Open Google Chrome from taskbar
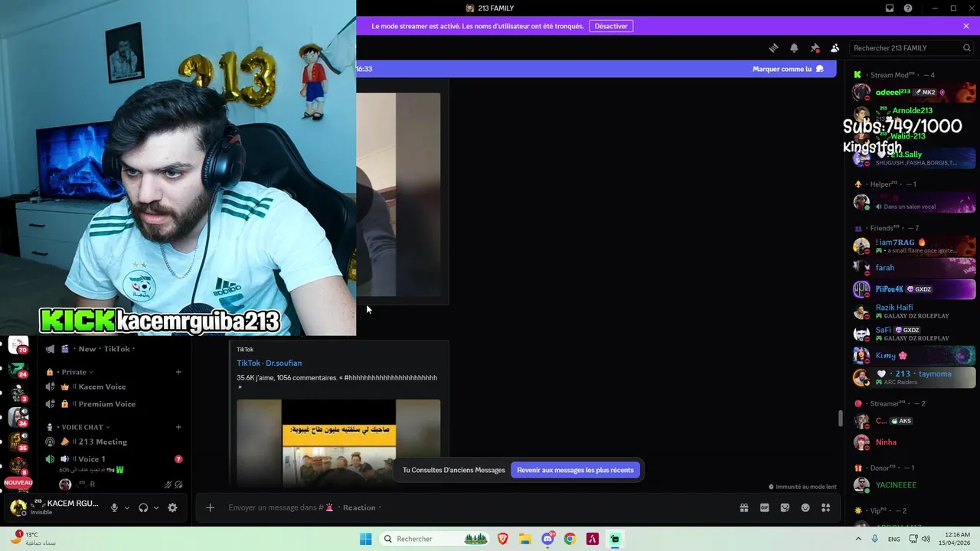Screen dimensions: 980x551 tap(570, 539)
